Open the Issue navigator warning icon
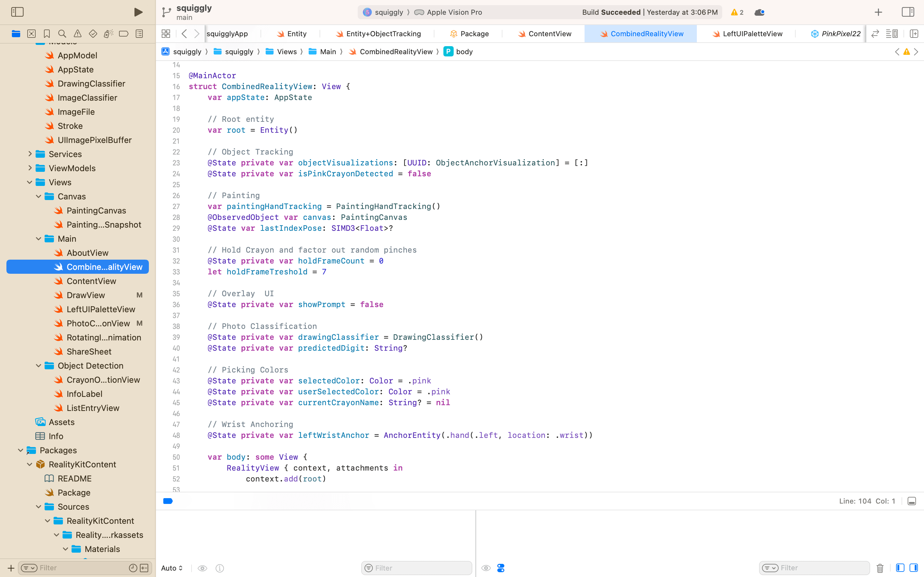The width and height of the screenshot is (924, 577). (78, 34)
